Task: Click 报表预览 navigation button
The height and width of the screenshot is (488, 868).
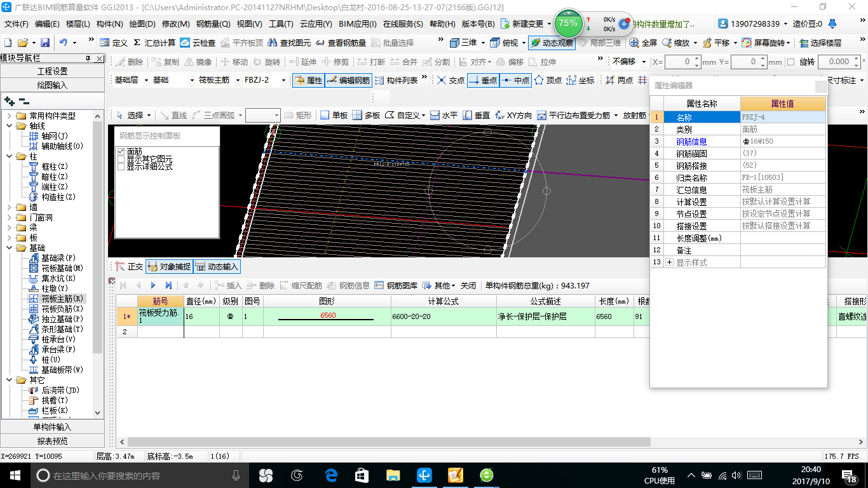Action: pos(53,441)
